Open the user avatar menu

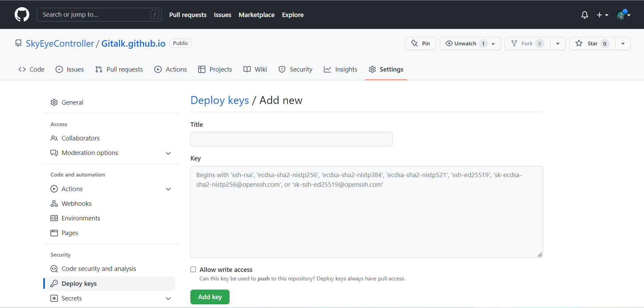(623, 15)
